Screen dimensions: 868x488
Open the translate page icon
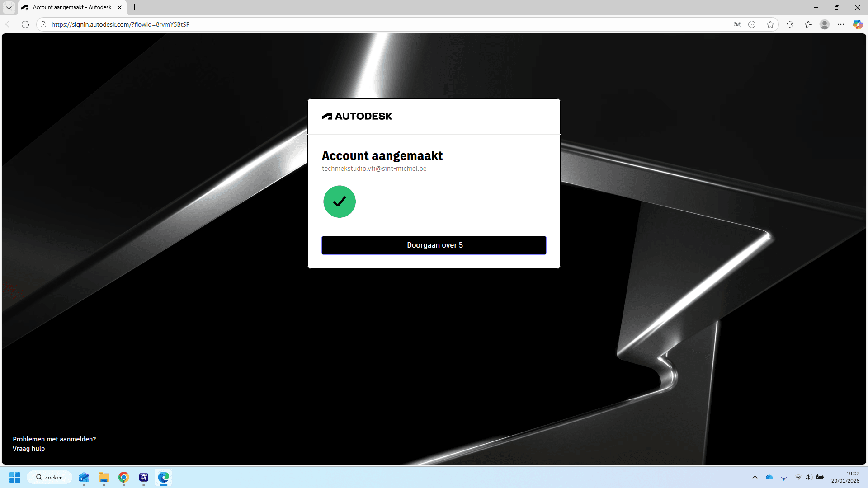pos(737,24)
